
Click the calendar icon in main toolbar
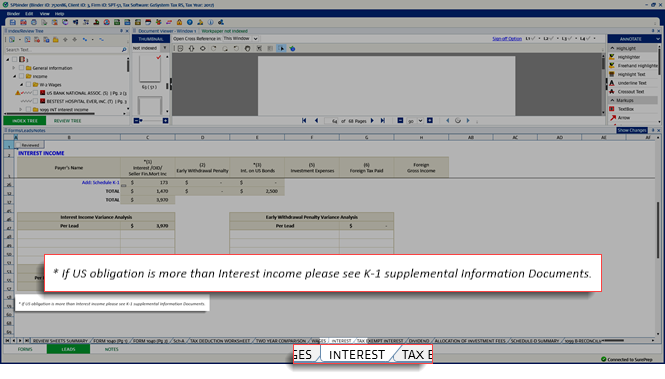click(148, 22)
